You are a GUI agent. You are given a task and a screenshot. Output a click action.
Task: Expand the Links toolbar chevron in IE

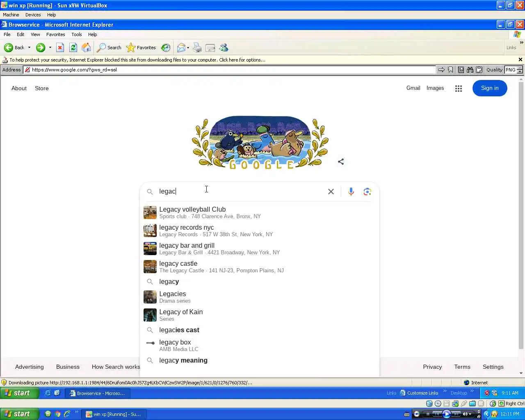521,42
